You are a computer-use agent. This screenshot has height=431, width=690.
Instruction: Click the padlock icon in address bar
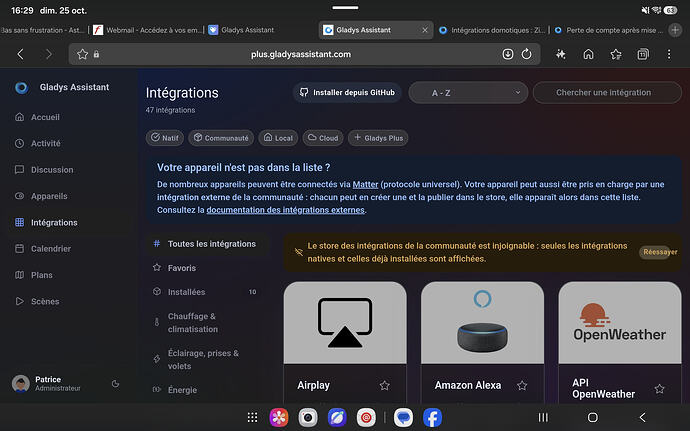click(96, 54)
